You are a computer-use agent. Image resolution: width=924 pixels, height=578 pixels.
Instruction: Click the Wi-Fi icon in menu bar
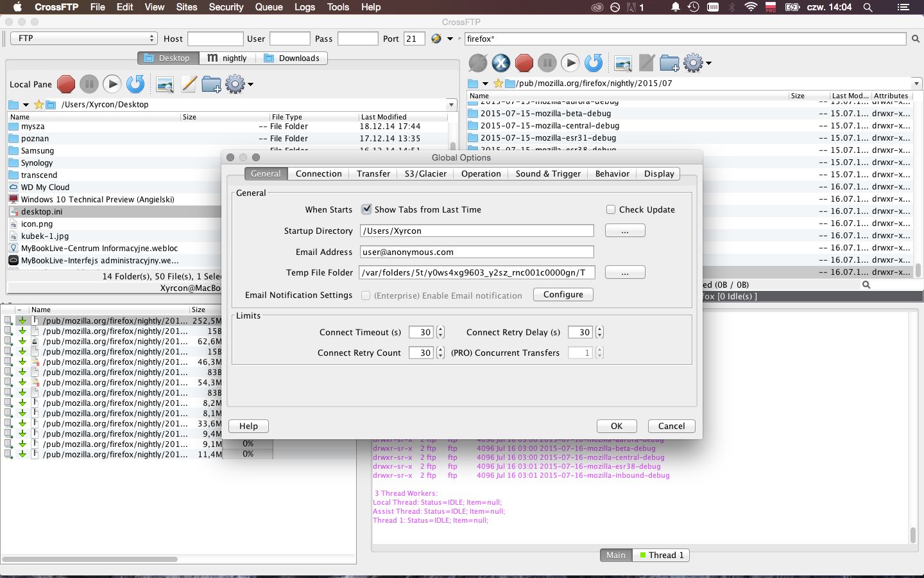(751, 7)
